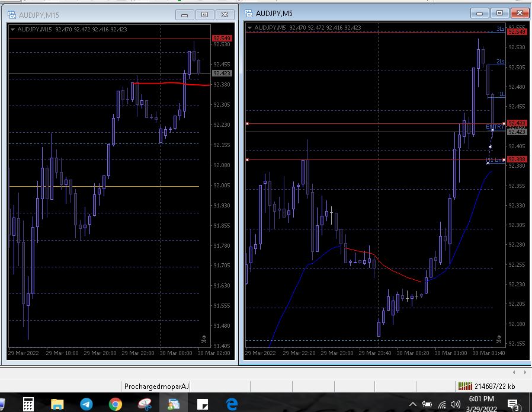Click the chart tabs scroll-left arrow
The height and width of the screenshot is (412, 532).
(514, 372)
